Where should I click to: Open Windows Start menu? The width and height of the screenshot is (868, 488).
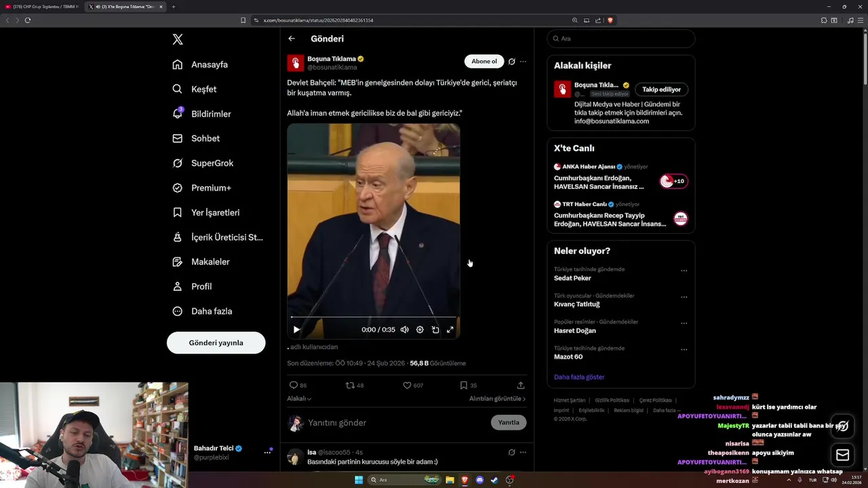coord(359,480)
